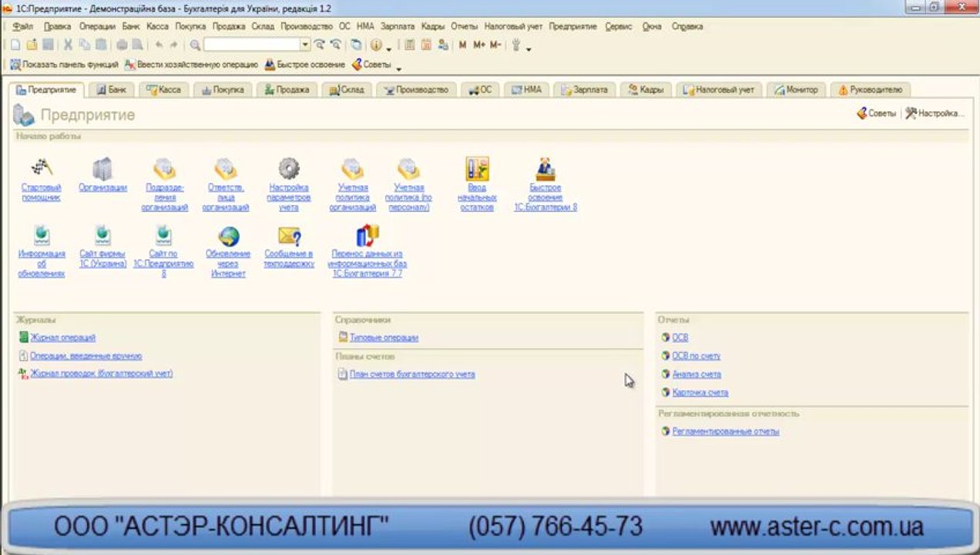Viewport: 980px width, 555px height.
Task: Open the Файл menu
Action: point(23,26)
